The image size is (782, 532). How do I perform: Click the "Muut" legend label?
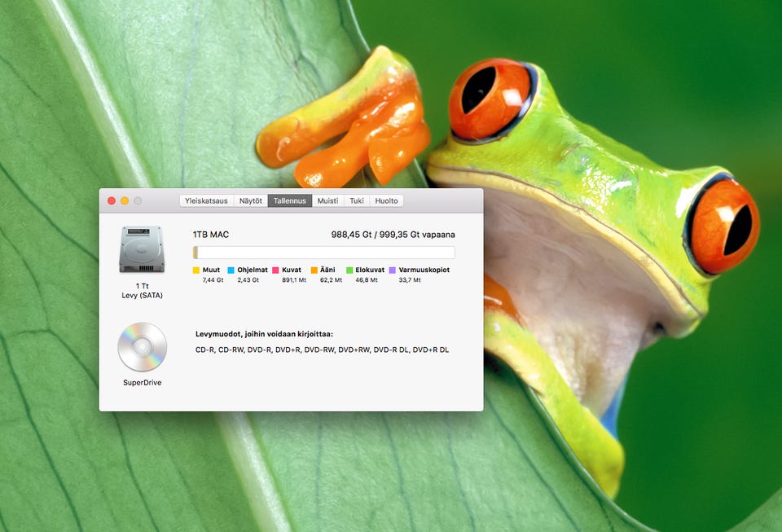(211, 270)
